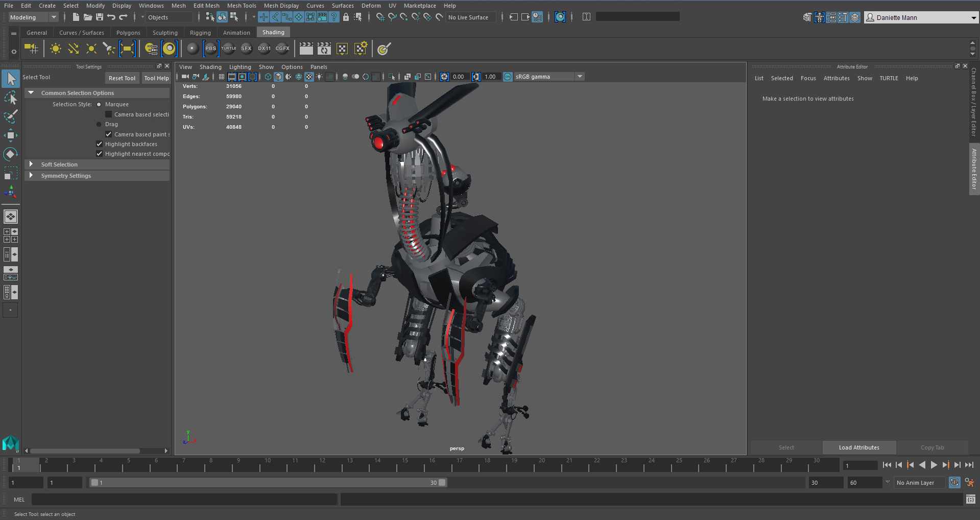Switch to the Rigging shelf tab
Image resolution: width=980 pixels, height=520 pixels.
(x=200, y=33)
